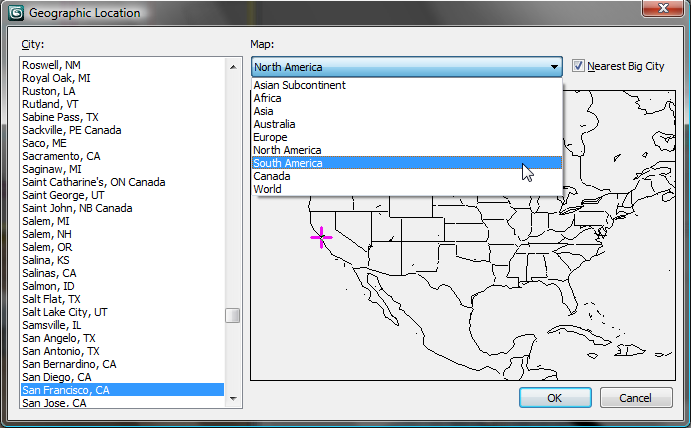
Task: Close the Geographic Location dialog
Action: [663, 8]
